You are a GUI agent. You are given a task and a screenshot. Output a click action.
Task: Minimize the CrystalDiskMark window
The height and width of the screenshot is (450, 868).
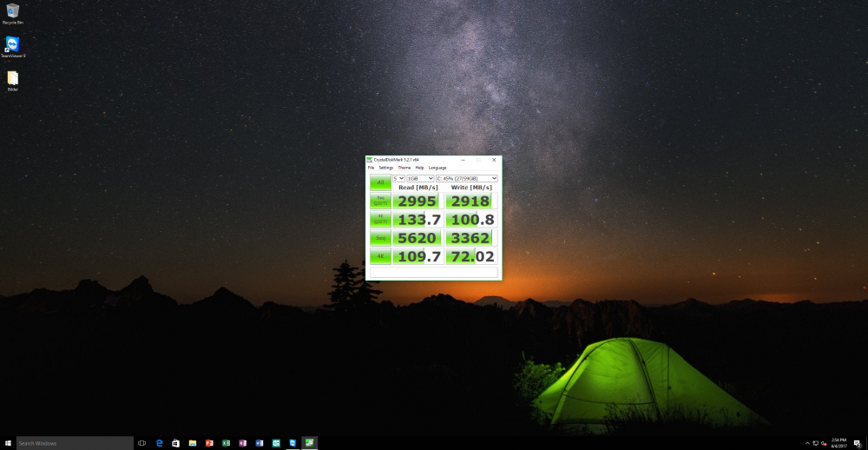tap(463, 160)
